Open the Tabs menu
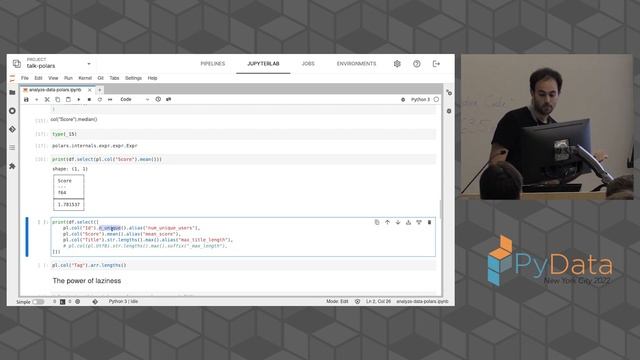 (114, 78)
